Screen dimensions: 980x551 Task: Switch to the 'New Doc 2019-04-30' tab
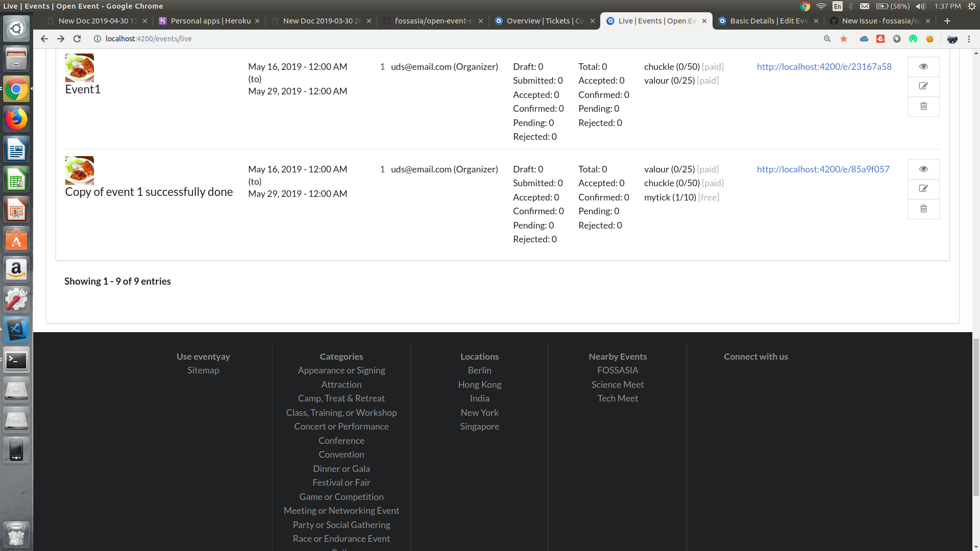pos(97,21)
